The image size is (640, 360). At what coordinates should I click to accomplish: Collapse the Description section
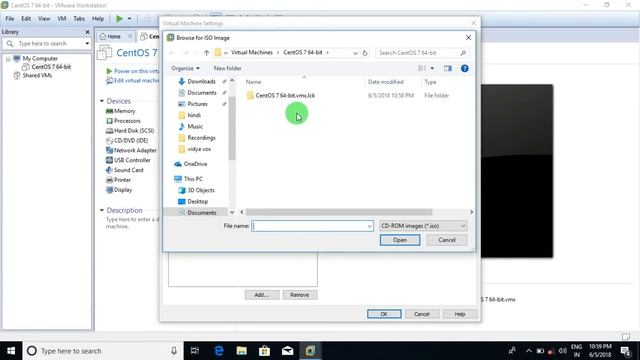tap(102, 210)
